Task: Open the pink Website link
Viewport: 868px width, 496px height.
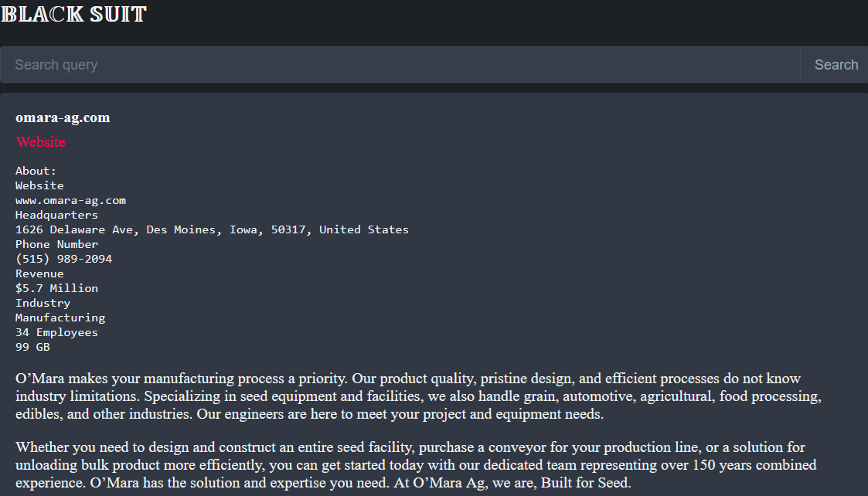Action: click(x=41, y=142)
